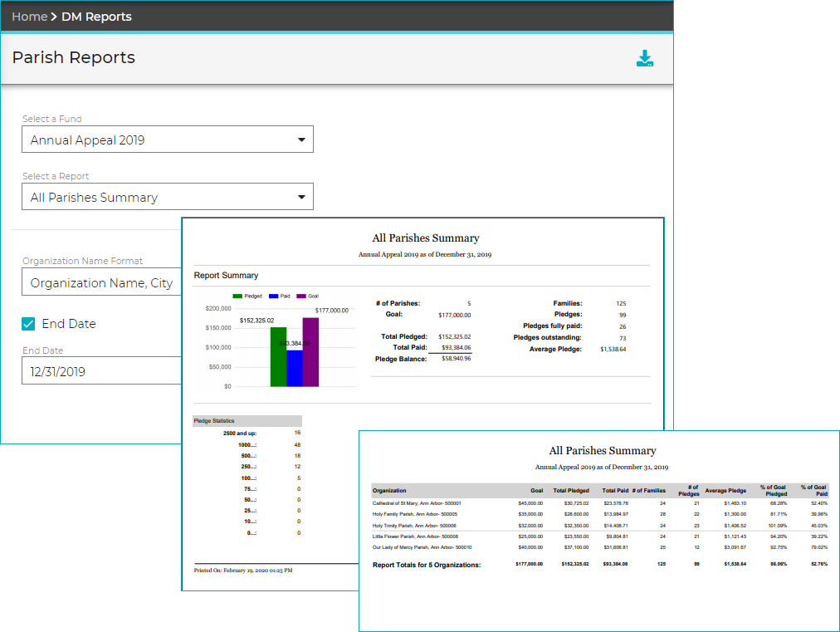Click the green Pledged bar in chart
Image resolution: width=840 pixels, height=632 pixels.
coord(278,357)
